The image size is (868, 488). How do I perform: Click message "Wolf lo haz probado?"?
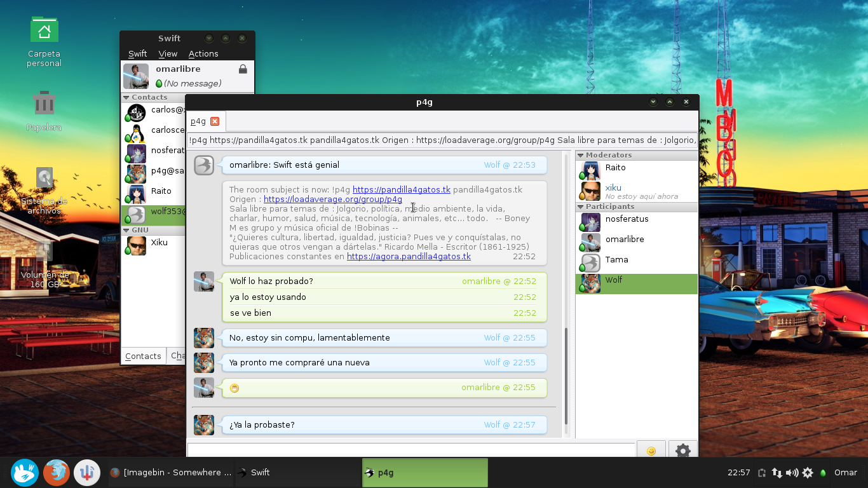pyautogui.click(x=271, y=281)
